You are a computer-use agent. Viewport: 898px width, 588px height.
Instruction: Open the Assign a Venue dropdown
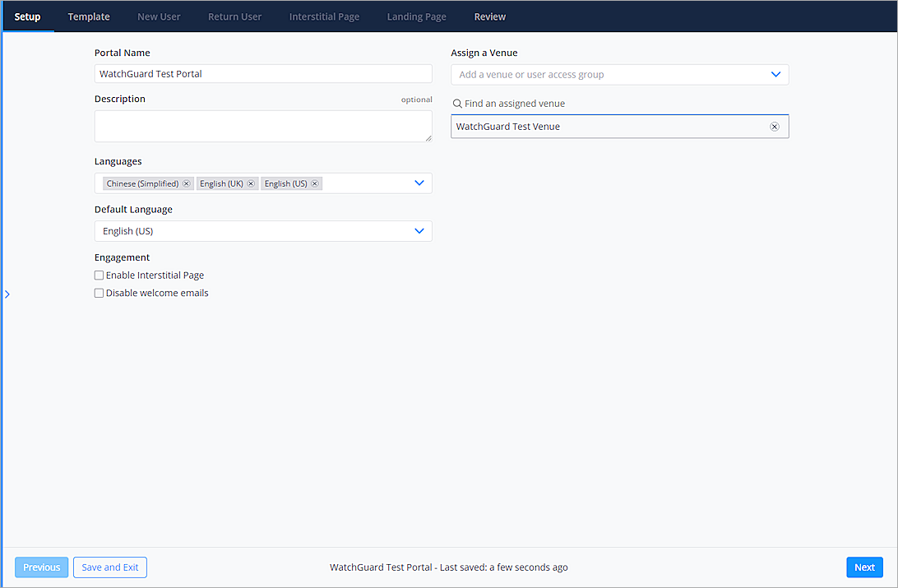tap(775, 74)
